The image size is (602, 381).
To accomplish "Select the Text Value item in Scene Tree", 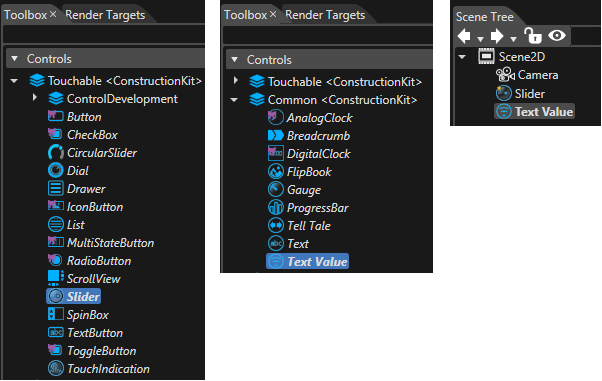I will click(534, 111).
